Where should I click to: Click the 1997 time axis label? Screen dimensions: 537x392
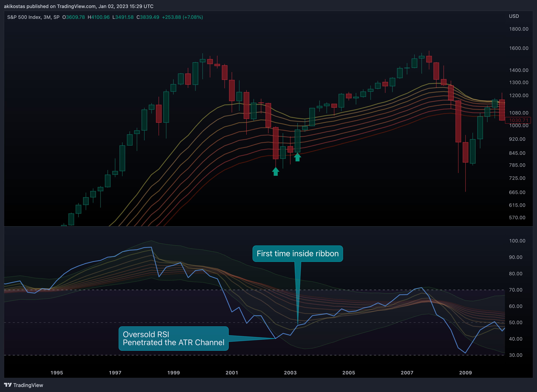click(115, 373)
